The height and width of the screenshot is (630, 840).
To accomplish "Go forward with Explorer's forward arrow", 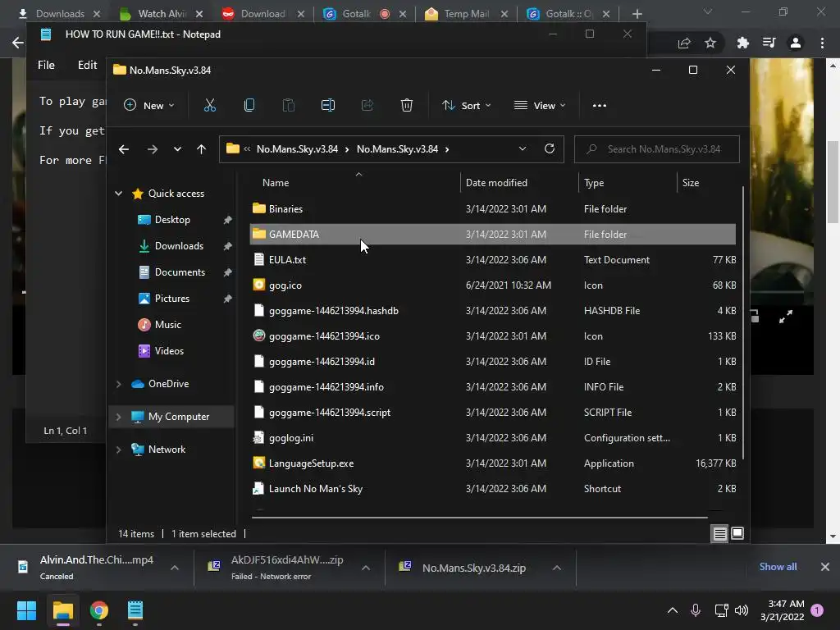I will click(152, 149).
